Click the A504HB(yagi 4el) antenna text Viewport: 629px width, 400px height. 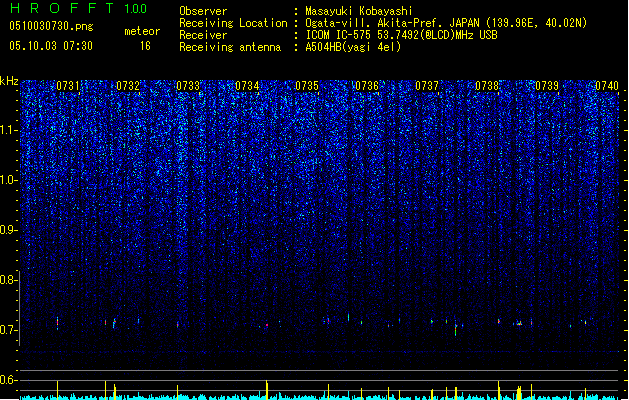click(353, 47)
